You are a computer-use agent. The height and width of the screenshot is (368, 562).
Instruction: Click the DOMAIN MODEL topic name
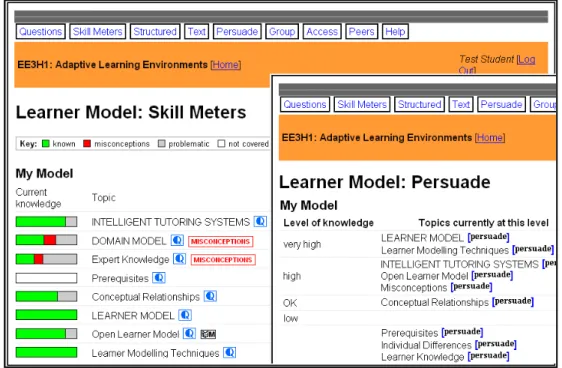tap(129, 241)
